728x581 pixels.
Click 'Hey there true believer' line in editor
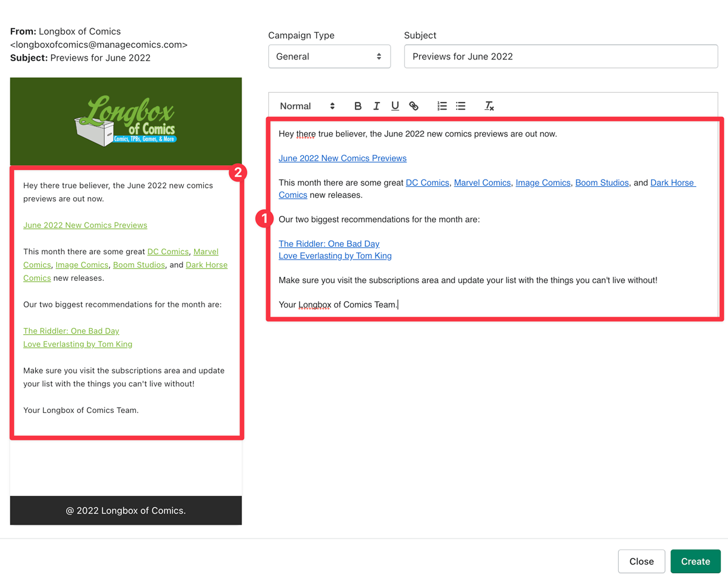(417, 133)
